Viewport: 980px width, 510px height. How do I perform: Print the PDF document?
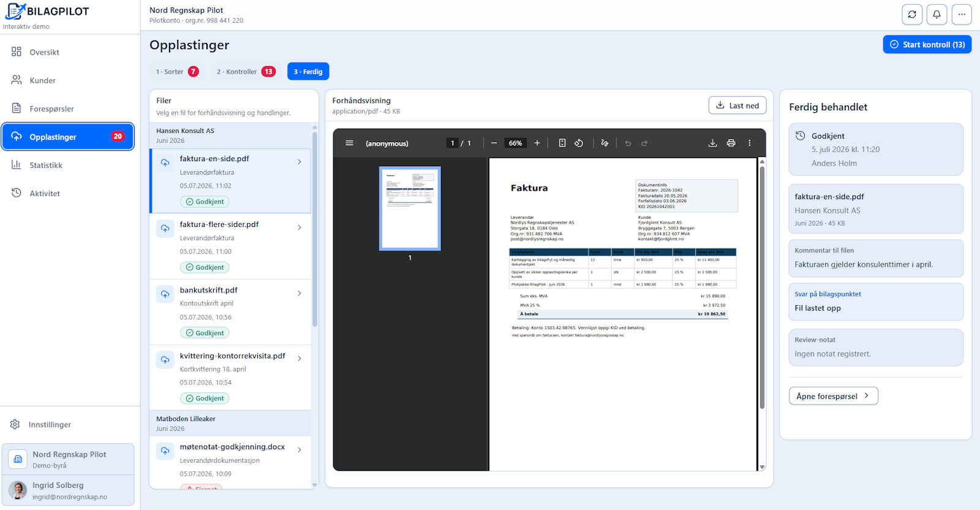pos(731,143)
